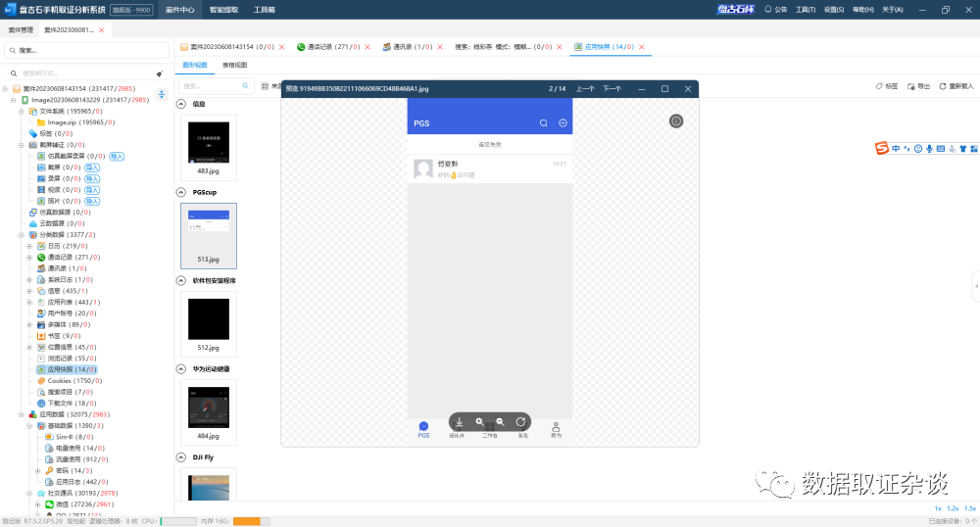Screen dimensions: 980x527
Task: Expand the 日历 (219/0) tree node
Action: click(29, 246)
